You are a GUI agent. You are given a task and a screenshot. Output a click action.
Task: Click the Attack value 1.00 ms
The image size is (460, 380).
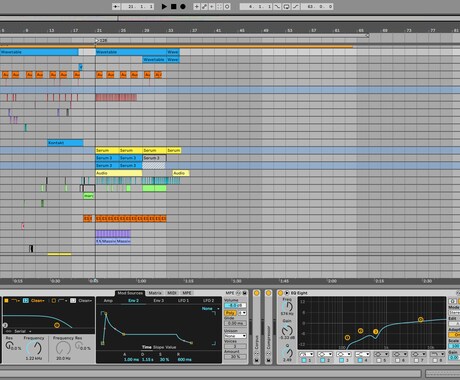131,359
